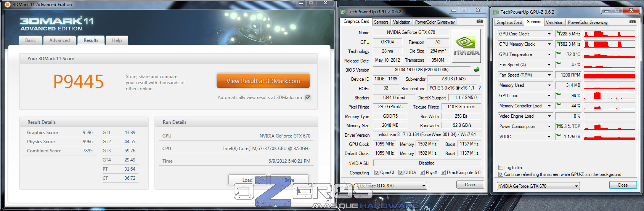644x211 pixels.
Task: Click the Driver Version field value
Action: (x=427, y=134)
